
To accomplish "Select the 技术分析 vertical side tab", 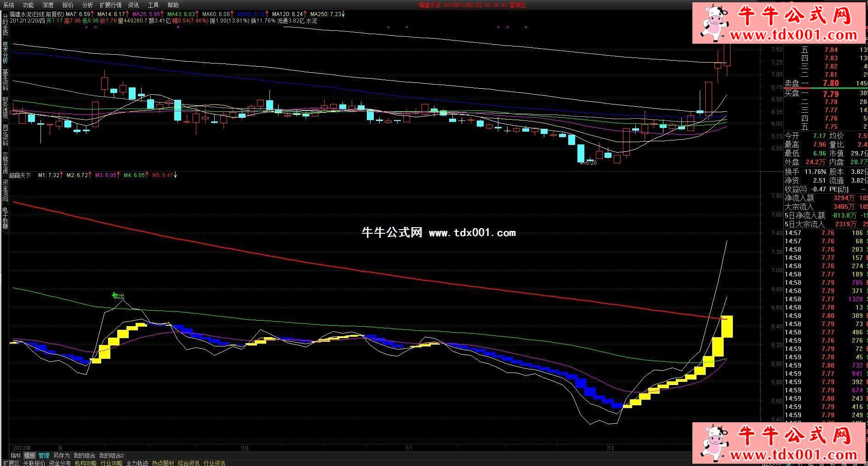I will pos(5,52).
